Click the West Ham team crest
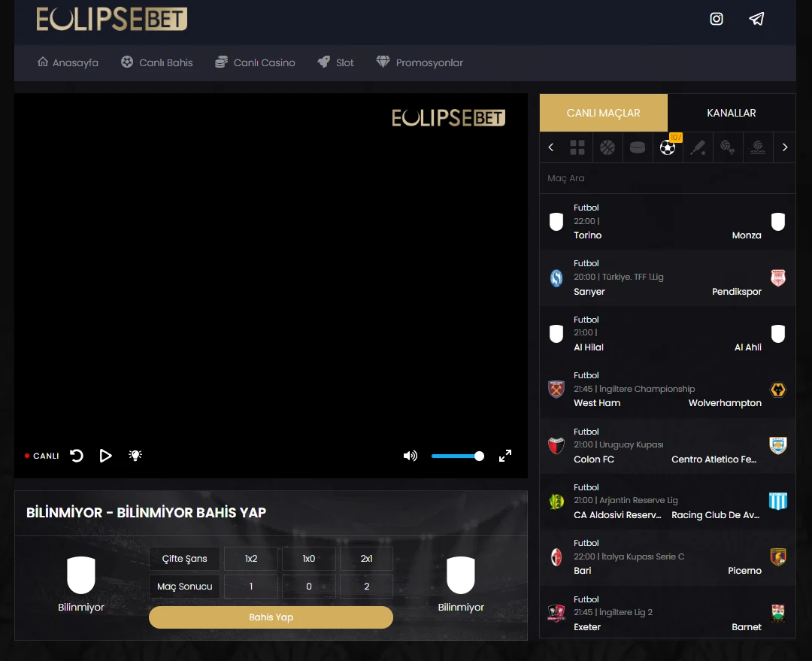This screenshot has width=812, height=661. point(556,390)
